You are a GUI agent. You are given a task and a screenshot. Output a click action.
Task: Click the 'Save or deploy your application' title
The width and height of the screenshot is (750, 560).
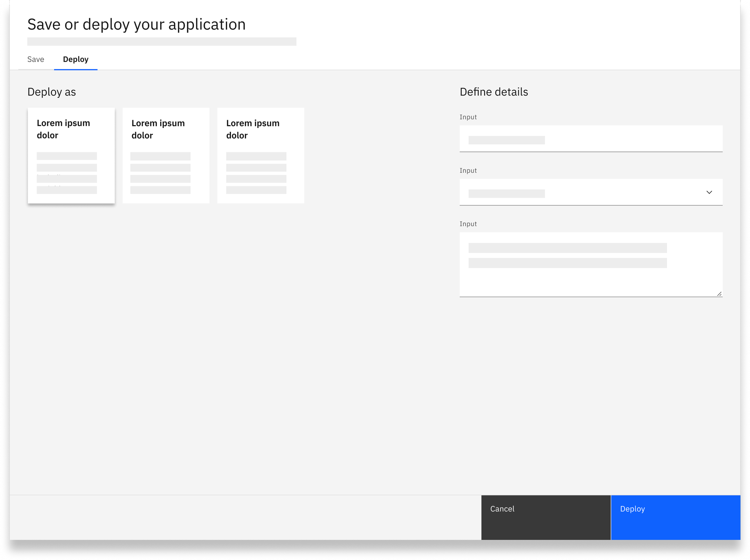(136, 25)
